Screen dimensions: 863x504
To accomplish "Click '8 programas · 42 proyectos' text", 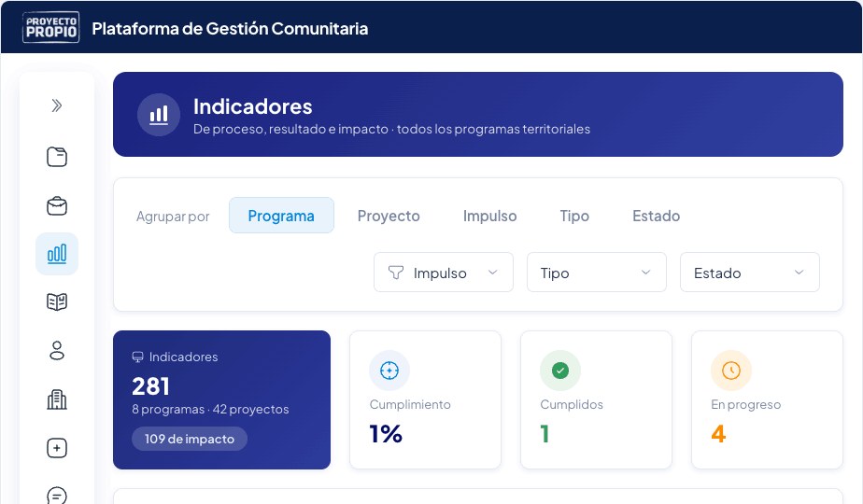I will (210, 410).
